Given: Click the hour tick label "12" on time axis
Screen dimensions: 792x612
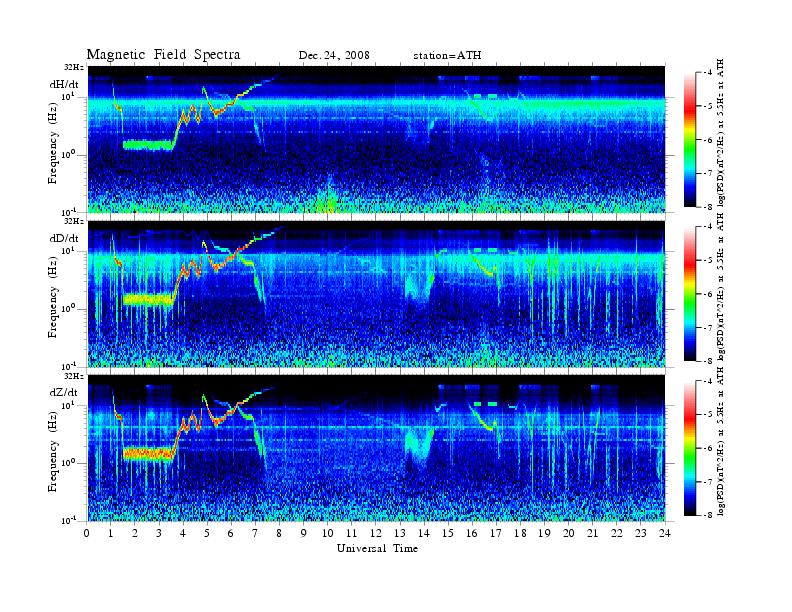Looking at the screenshot, I should coord(376,533).
